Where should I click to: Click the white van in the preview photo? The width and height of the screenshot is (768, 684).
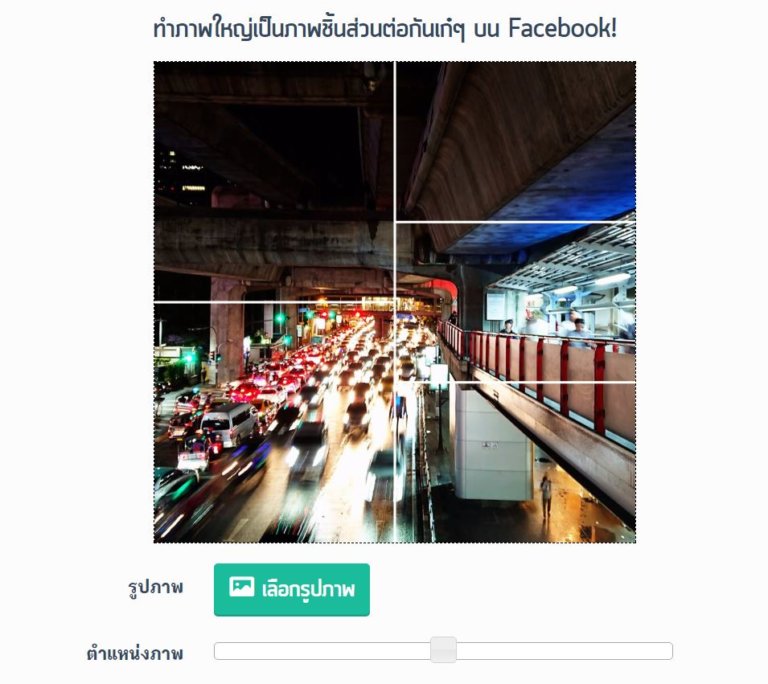coord(230,423)
